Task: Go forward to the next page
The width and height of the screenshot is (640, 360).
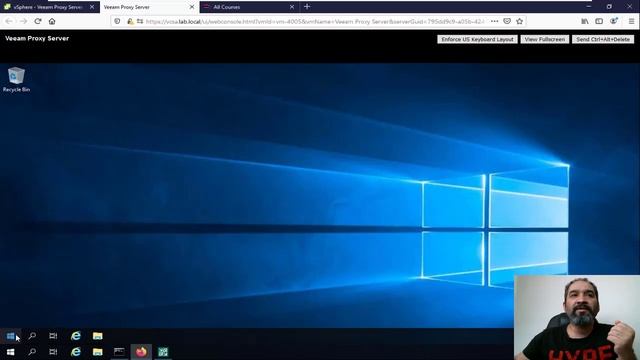Action: pyautogui.click(x=23, y=21)
